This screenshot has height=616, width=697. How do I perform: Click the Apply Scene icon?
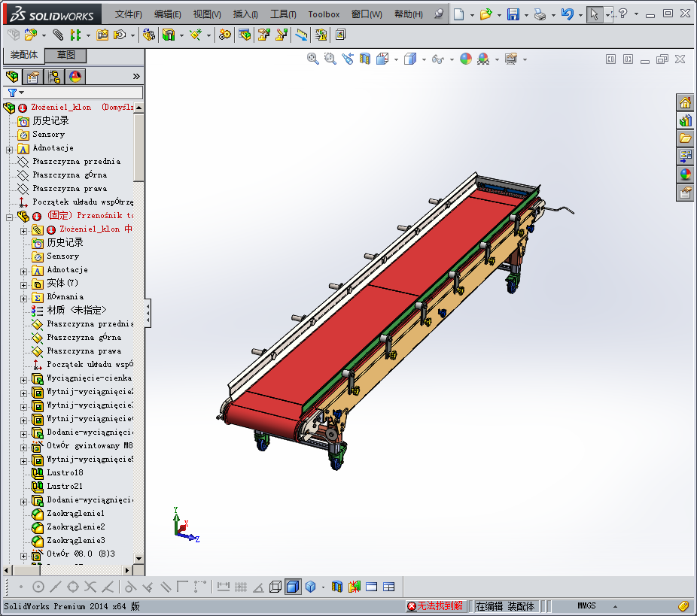483,59
